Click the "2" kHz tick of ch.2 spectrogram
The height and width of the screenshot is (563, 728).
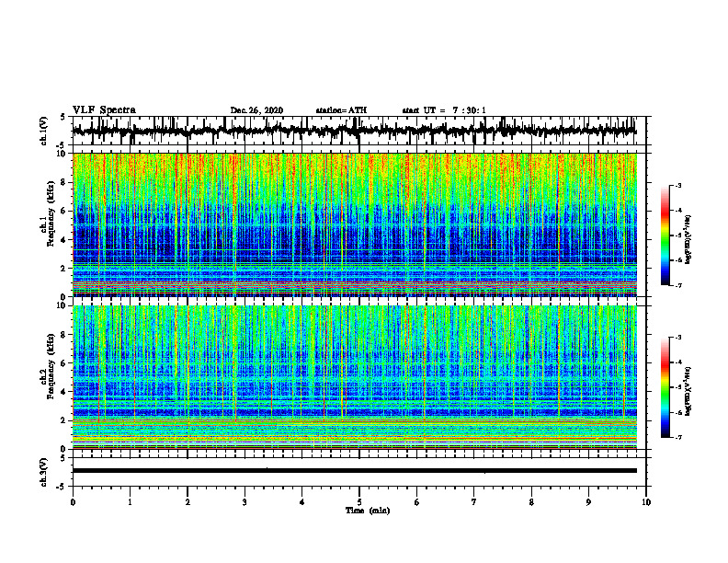click(x=64, y=420)
